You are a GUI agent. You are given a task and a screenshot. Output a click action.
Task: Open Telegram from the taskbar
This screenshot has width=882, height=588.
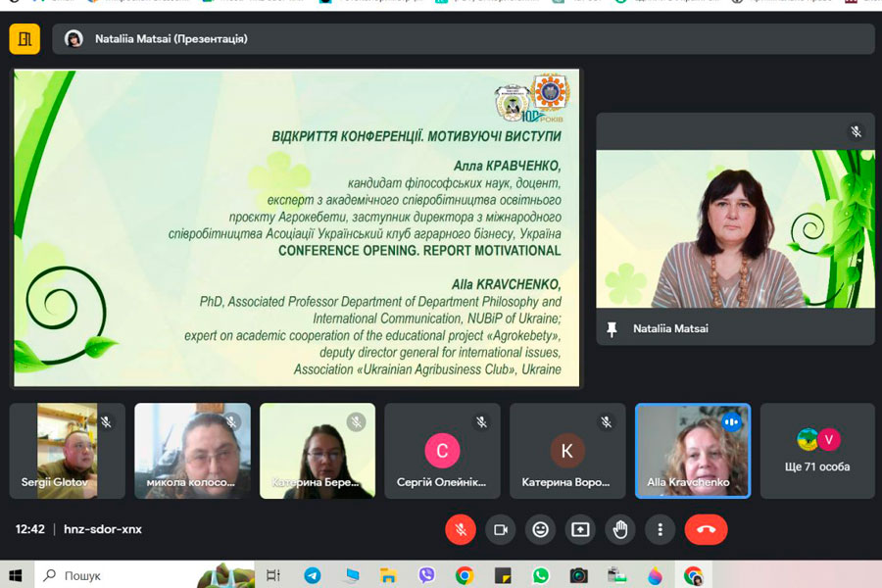click(x=313, y=575)
